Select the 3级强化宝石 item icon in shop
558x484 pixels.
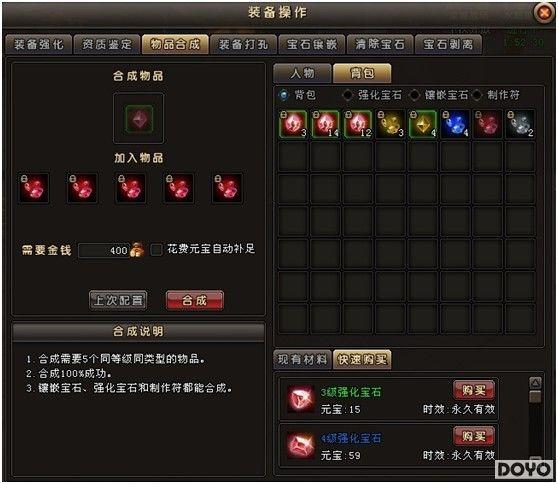click(301, 399)
